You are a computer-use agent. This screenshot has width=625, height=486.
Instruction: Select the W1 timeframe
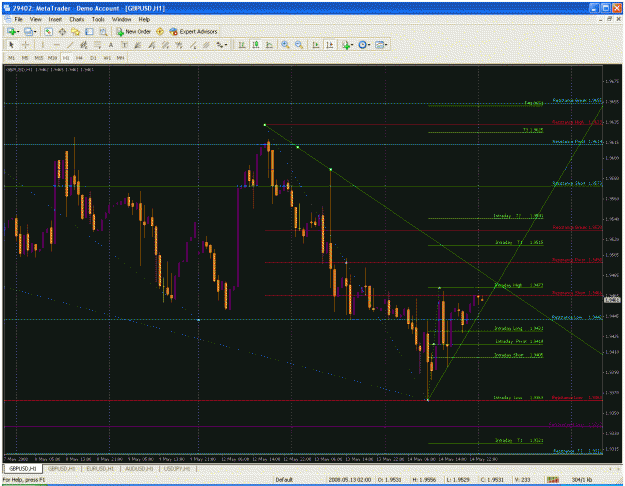click(107, 58)
